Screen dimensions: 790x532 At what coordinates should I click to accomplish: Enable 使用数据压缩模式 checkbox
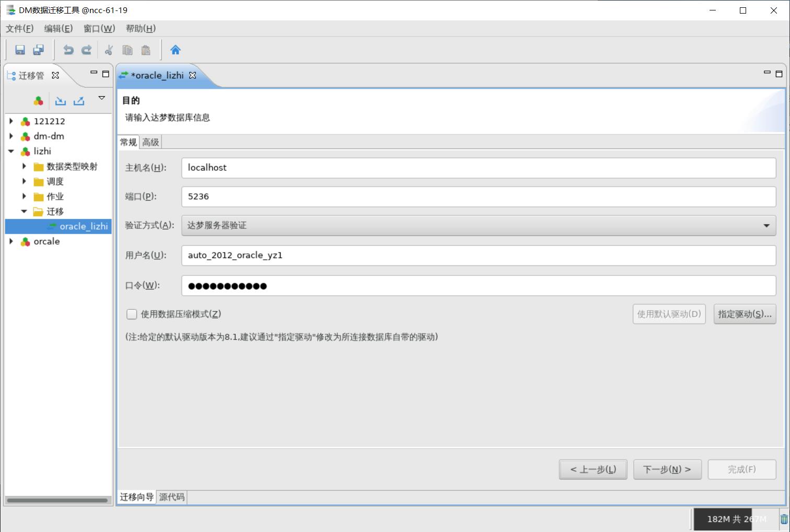tap(132, 314)
